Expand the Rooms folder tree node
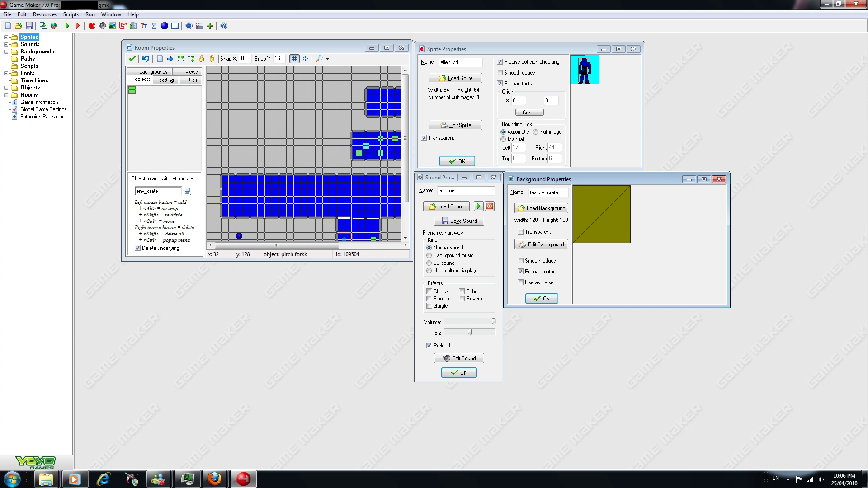 (x=6, y=95)
